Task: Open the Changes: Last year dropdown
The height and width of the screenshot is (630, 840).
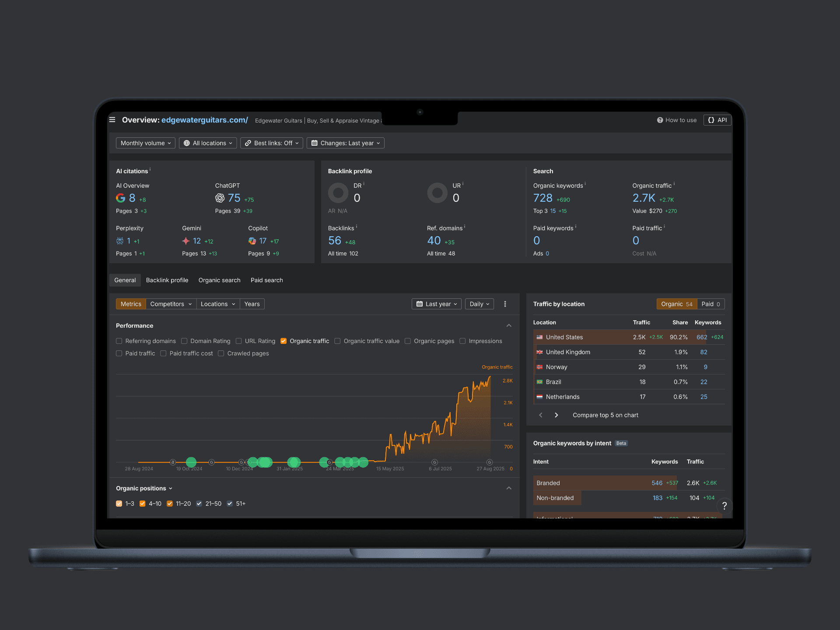Action: click(345, 143)
